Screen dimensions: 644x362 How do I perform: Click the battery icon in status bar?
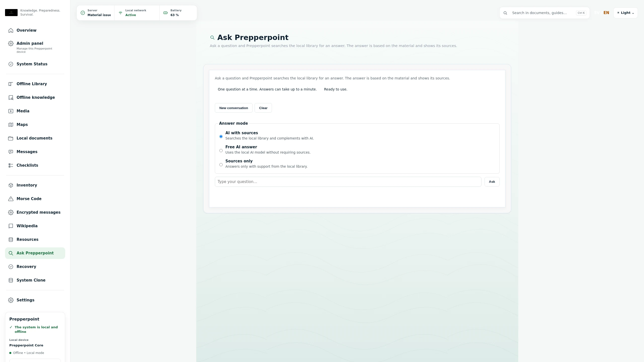[x=166, y=13]
